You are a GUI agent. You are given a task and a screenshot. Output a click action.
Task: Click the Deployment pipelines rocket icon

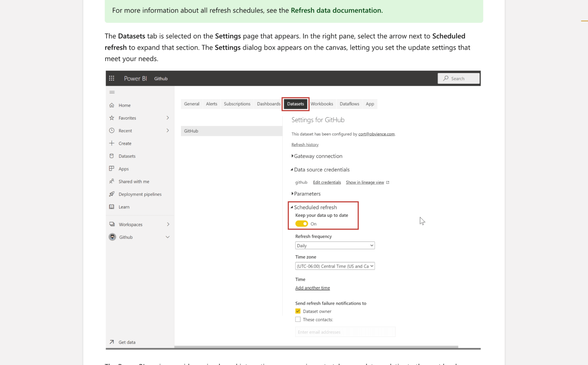(x=112, y=194)
